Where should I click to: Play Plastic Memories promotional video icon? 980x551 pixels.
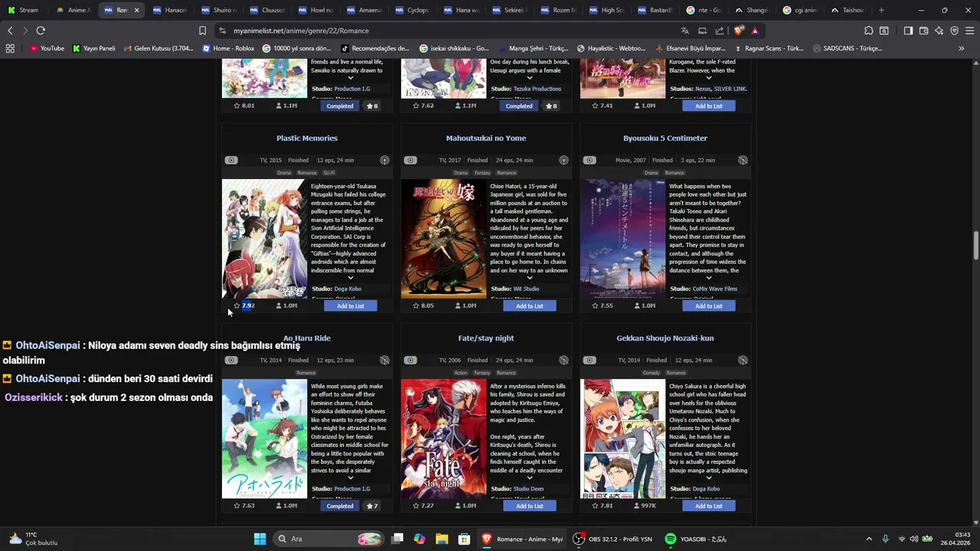click(231, 160)
